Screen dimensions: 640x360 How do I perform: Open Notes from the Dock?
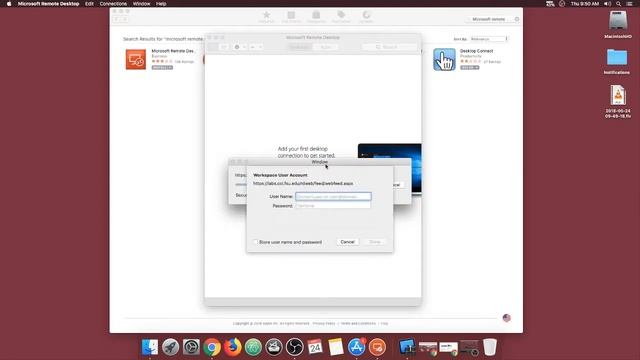pos(336,347)
